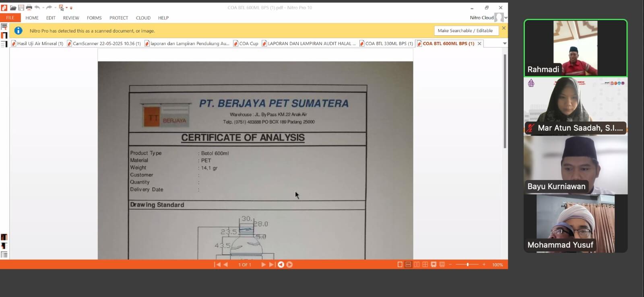Switch to COA BTL 330ML BPS (1) tab
Screen dimensions: 644x297
(386, 43)
